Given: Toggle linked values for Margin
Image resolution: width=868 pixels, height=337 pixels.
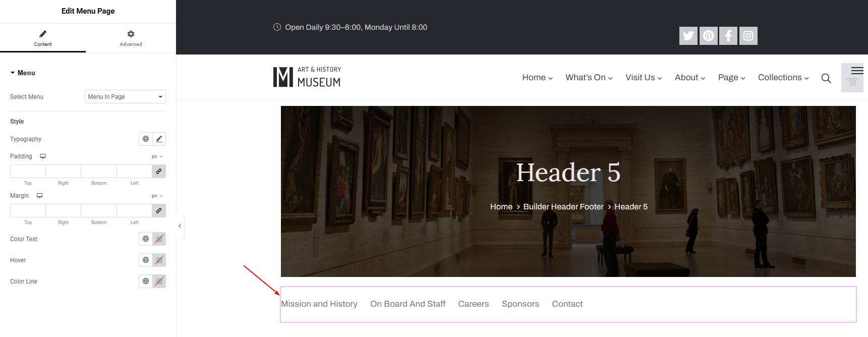Looking at the screenshot, I should click(159, 211).
